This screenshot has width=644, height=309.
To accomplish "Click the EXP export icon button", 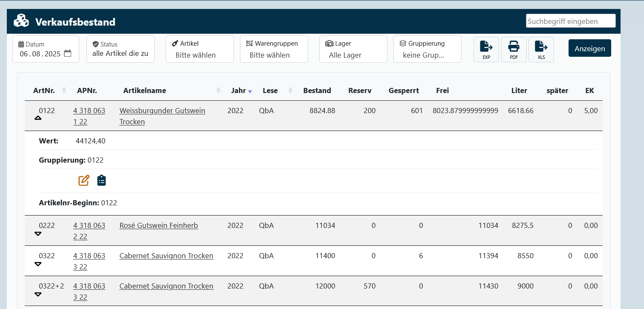I will click(x=486, y=49).
